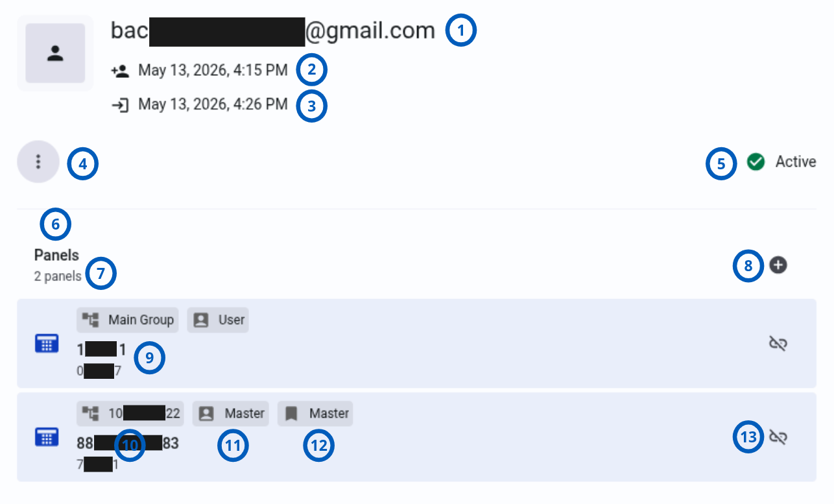Viewport: 834px width, 504px height.
Task: Click the Active status label
Action: (796, 162)
